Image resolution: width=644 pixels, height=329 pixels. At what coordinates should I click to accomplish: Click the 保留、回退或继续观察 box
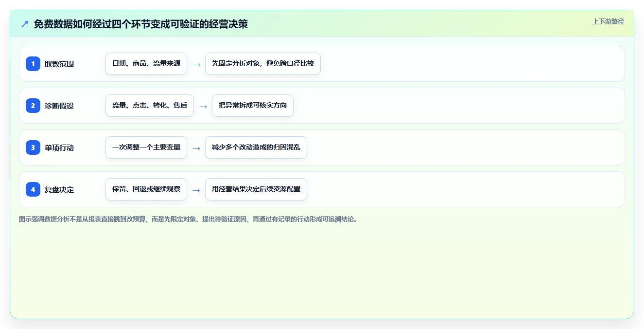[x=146, y=189]
